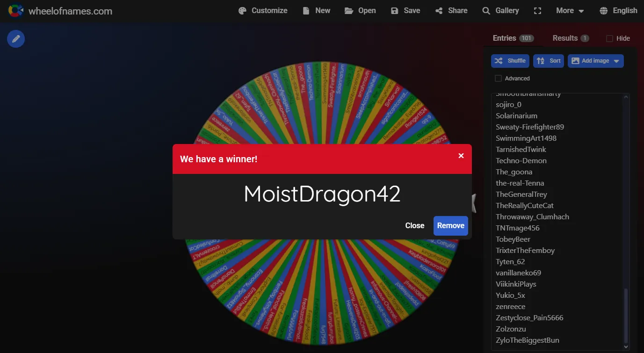Shuffle the wheel entries
Image resolution: width=644 pixels, height=353 pixels.
[x=510, y=61]
